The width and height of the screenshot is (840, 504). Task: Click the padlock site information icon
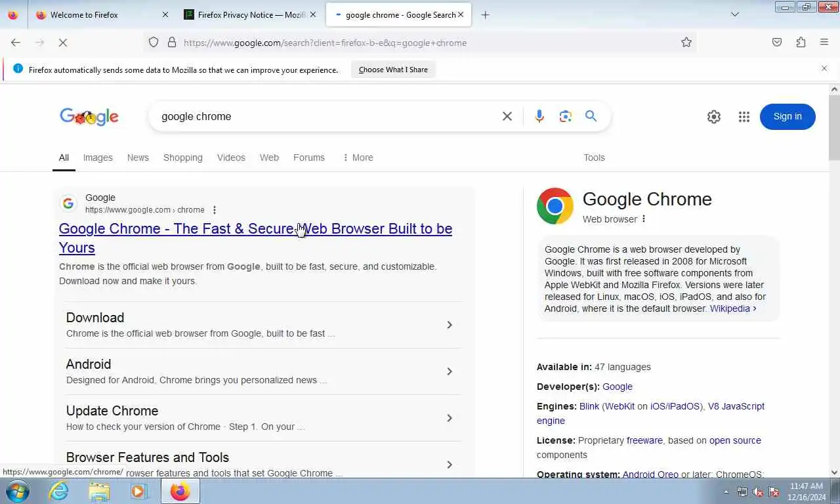coord(172,43)
